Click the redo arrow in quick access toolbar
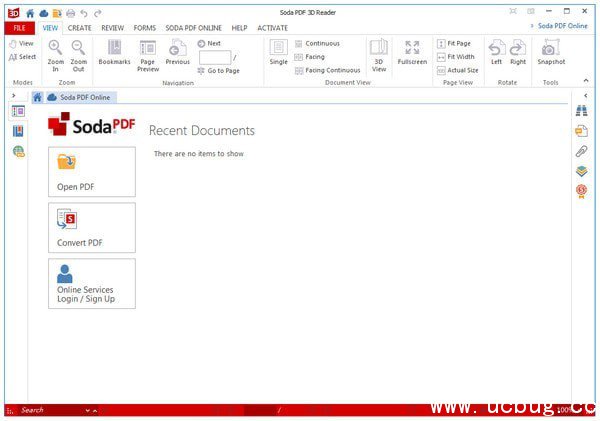Viewport: 600px width, 421px height. pos(98,13)
